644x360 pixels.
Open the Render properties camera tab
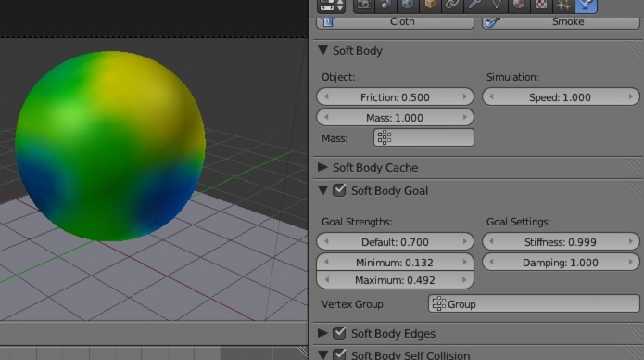[364, 5]
